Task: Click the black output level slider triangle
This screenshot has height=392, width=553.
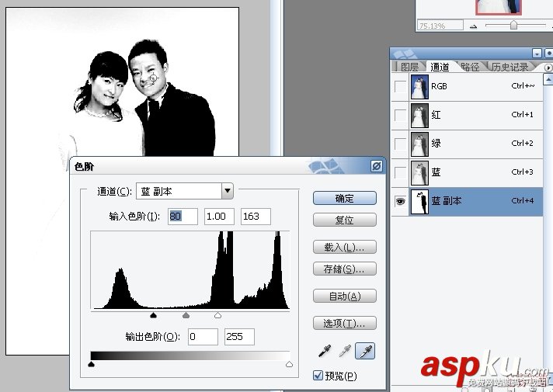Action: pos(91,364)
